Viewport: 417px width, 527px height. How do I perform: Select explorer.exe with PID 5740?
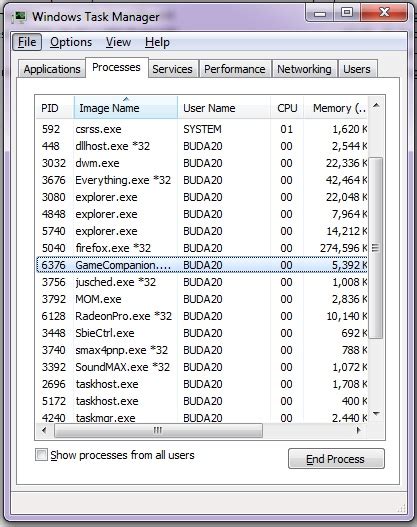(x=202, y=231)
